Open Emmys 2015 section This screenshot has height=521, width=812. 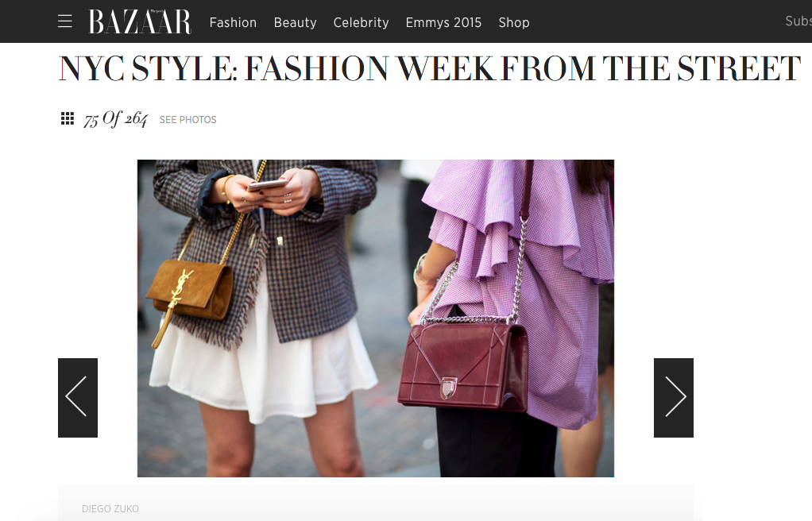(x=443, y=23)
